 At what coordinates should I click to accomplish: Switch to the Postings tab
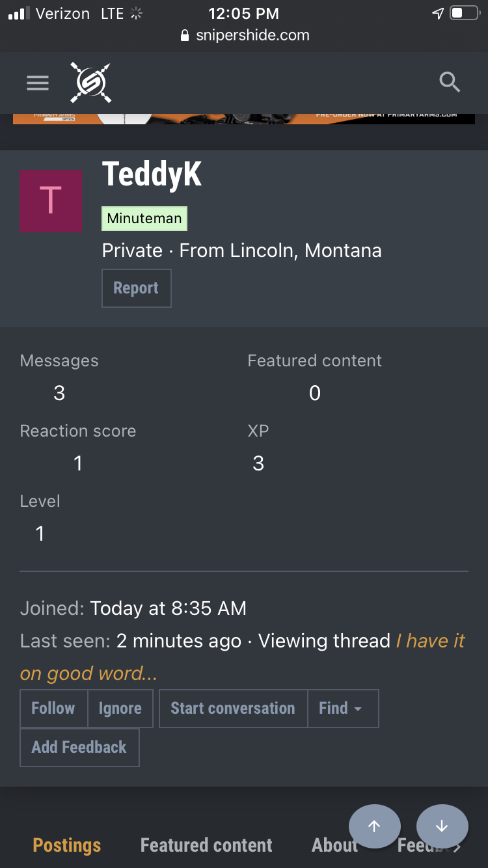tap(67, 845)
